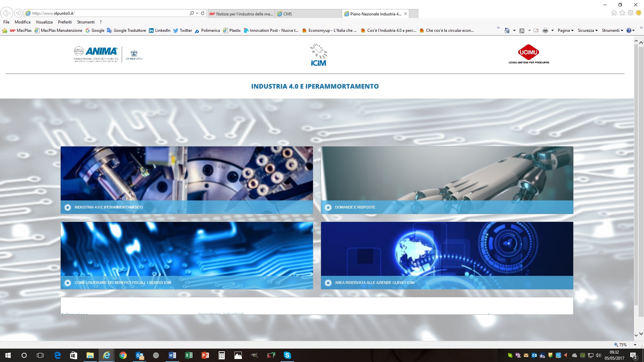Open the zoom level 75% dropdown arrow

(x=635, y=345)
